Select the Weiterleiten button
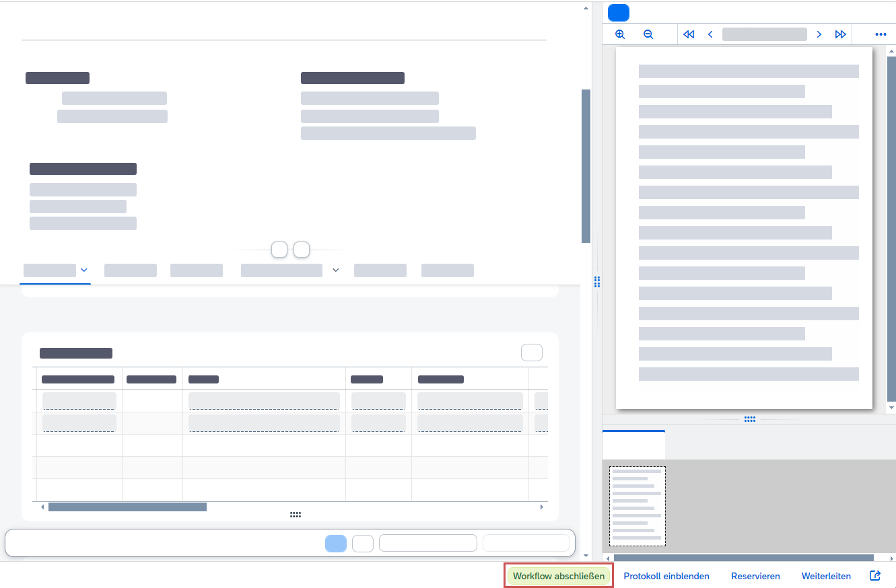The height and width of the screenshot is (588, 896). pyautogui.click(x=826, y=577)
